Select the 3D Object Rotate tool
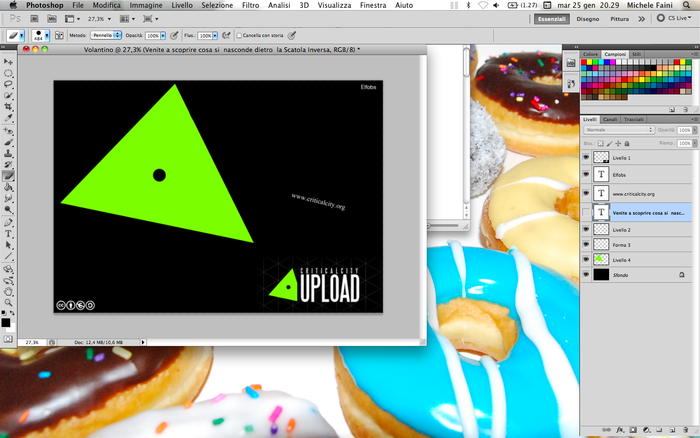 click(x=8, y=269)
